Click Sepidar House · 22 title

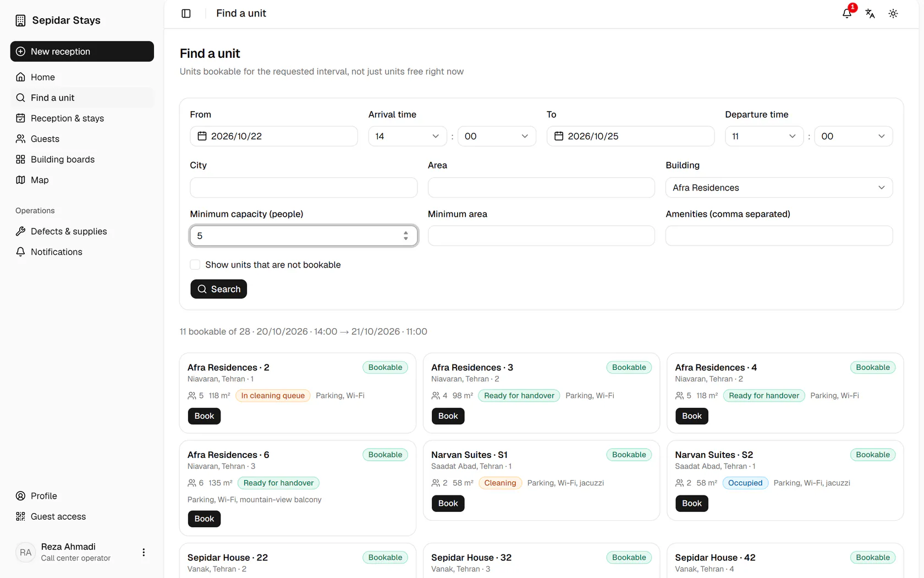coord(228,558)
